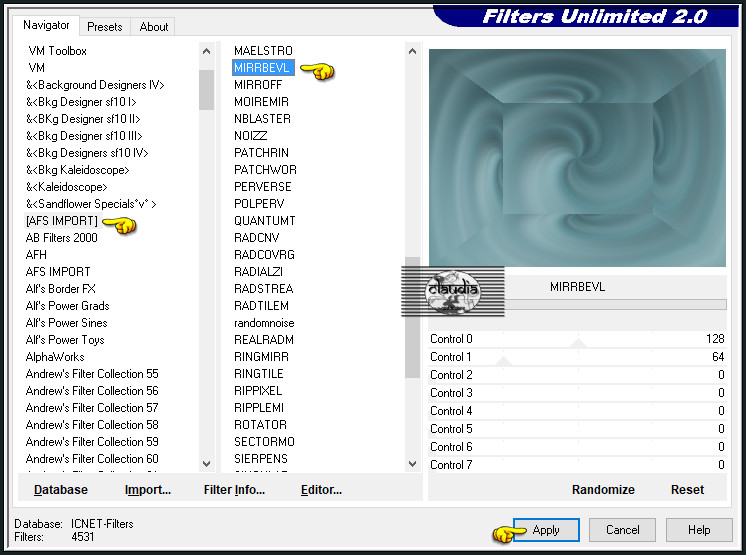
Task: Select the SIERPENS filter
Action: (x=261, y=459)
